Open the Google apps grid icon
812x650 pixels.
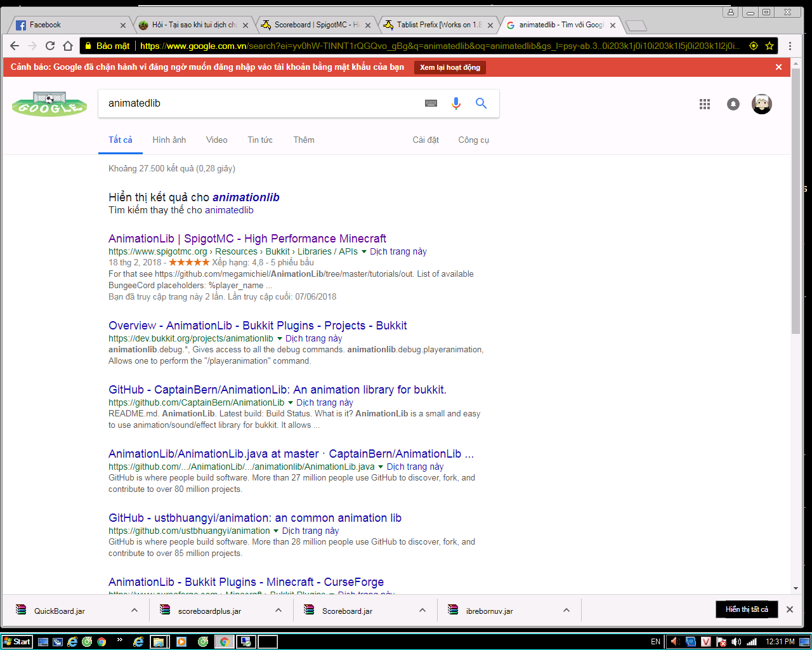click(x=704, y=104)
